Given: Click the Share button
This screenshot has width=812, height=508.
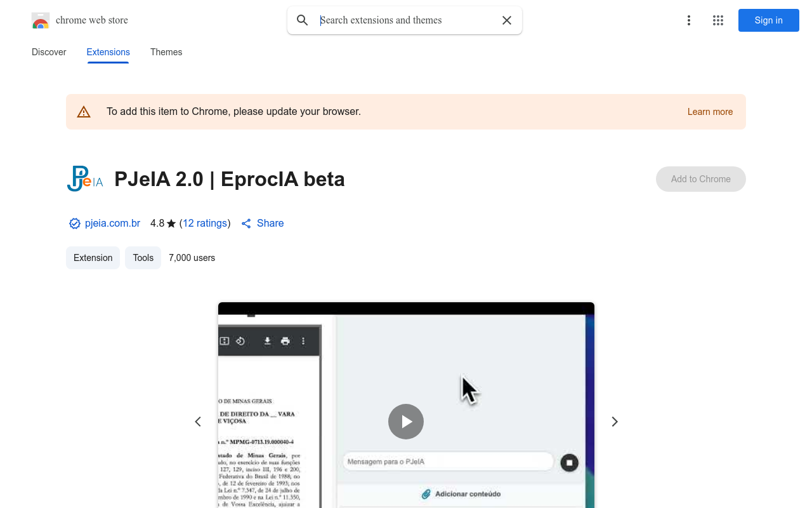Looking at the screenshot, I should (263, 224).
